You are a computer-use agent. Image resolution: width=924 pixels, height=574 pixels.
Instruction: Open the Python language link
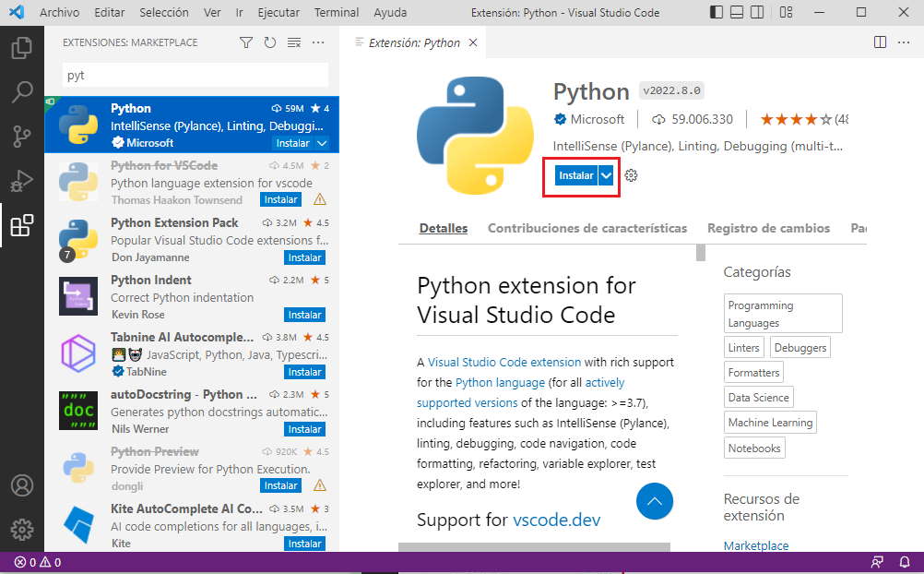tap(501, 382)
